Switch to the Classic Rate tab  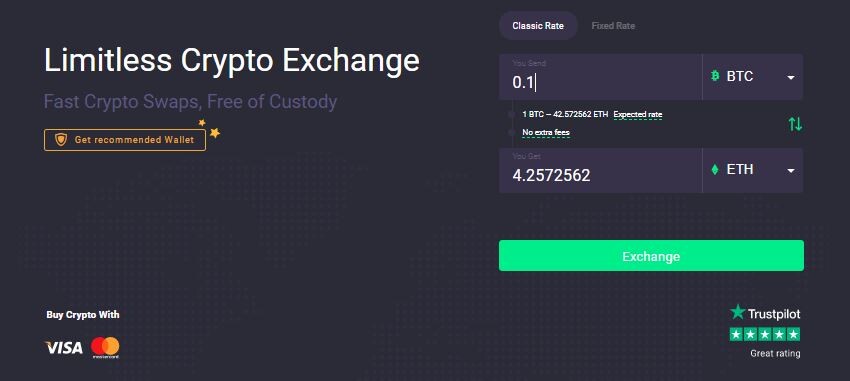pyautogui.click(x=538, y=25)
